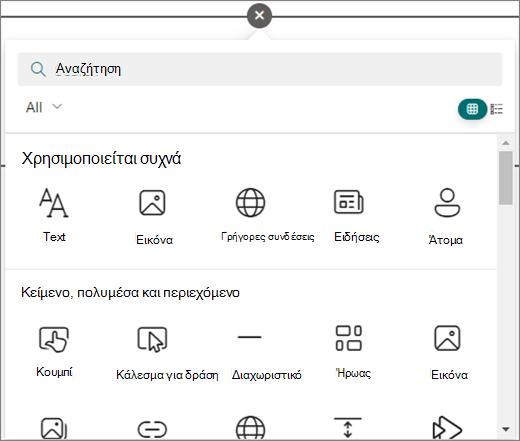Click the scrollbar up arrow
The width and height of the screenshot is (520, 441).
pyautogui.click(x=506, y=143)
